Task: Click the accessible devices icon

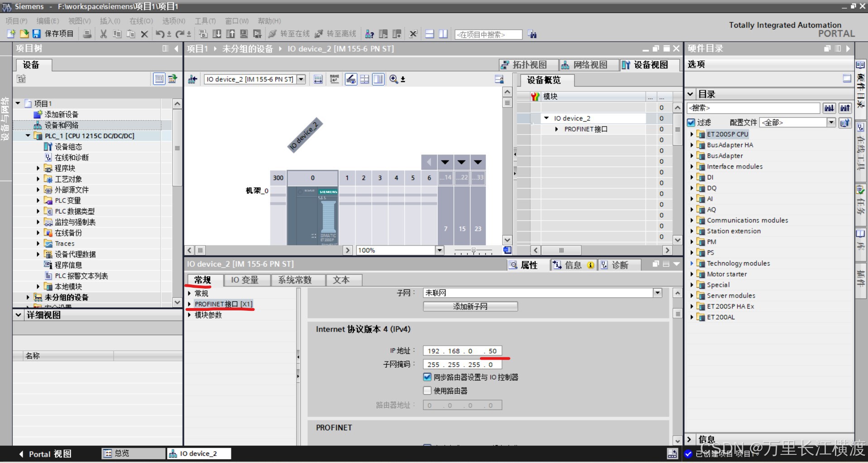Action: coord(369,34)
